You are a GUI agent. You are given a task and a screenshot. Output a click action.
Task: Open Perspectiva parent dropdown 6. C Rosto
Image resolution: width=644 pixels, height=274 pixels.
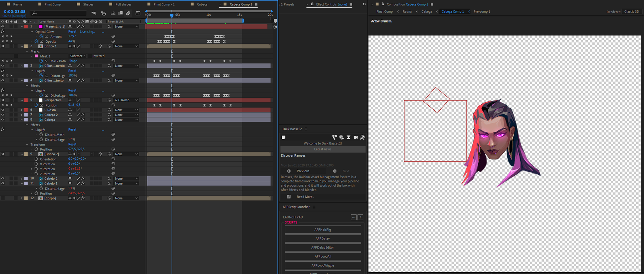[x=126, y=100]
